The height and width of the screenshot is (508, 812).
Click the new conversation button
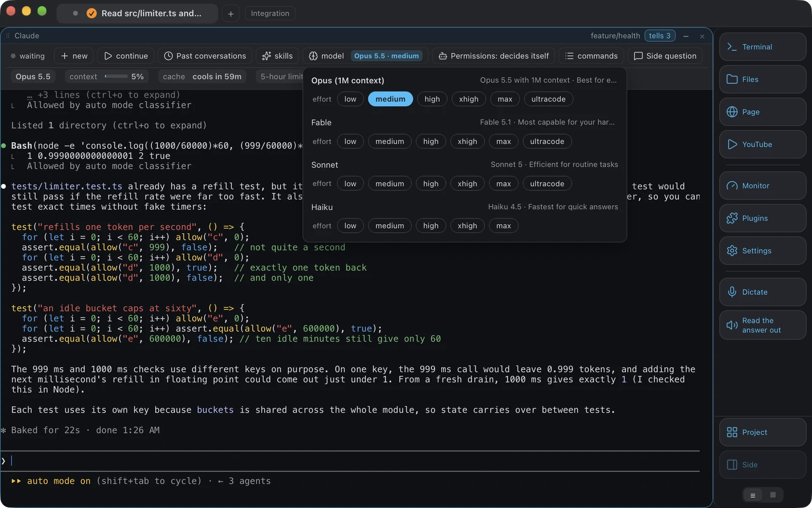coord(74,56)
